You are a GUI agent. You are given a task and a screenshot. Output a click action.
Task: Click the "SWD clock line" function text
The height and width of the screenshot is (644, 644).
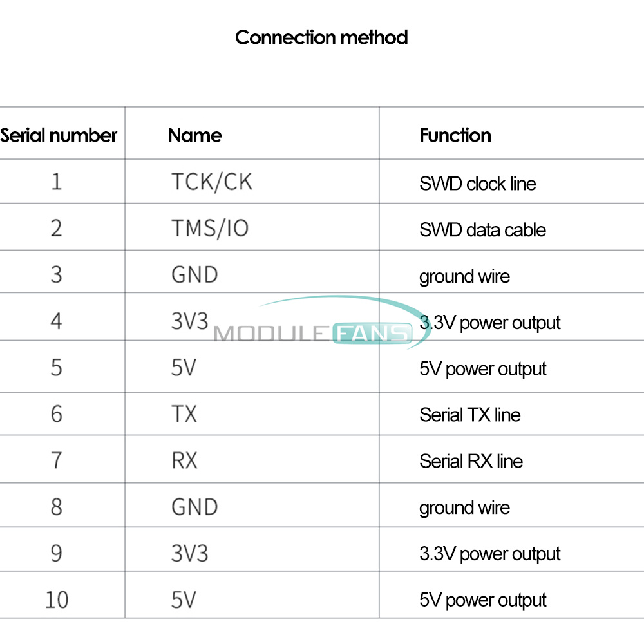[477, 184]
